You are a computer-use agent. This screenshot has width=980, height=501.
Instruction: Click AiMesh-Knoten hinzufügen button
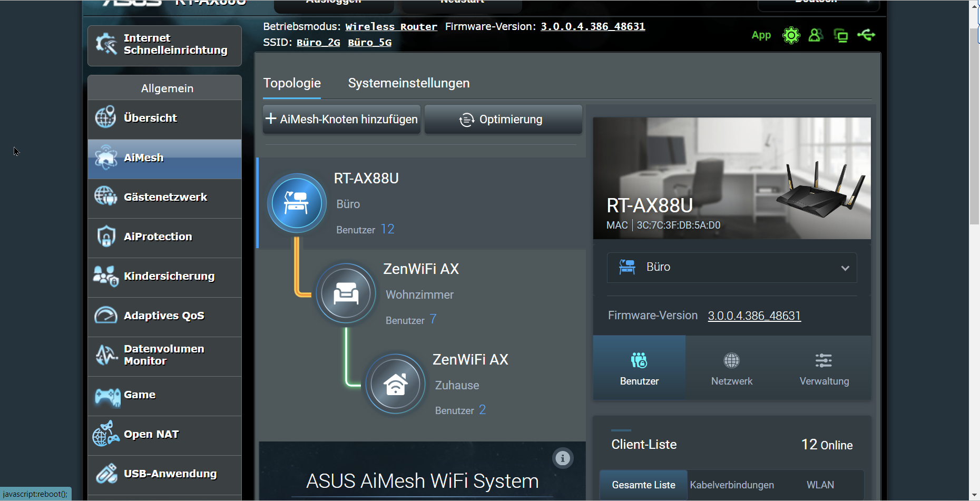pyautogui.click(x=341, y=119)
